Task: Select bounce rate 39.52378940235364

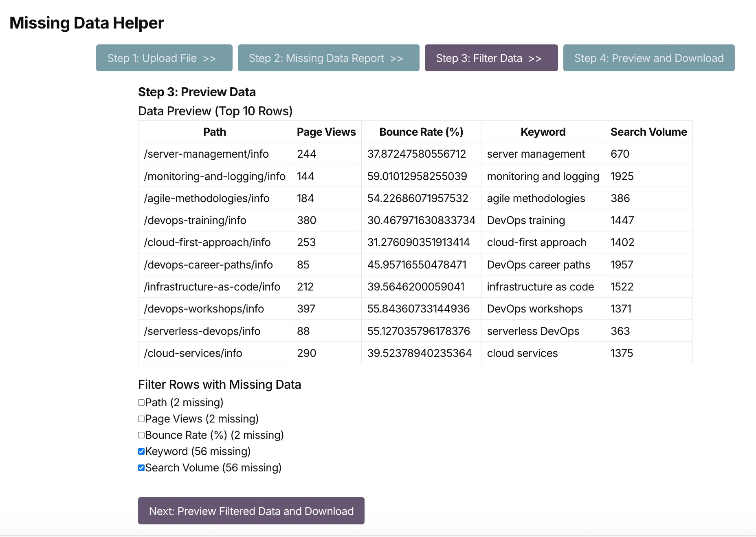Action: [x=421, y=353]
